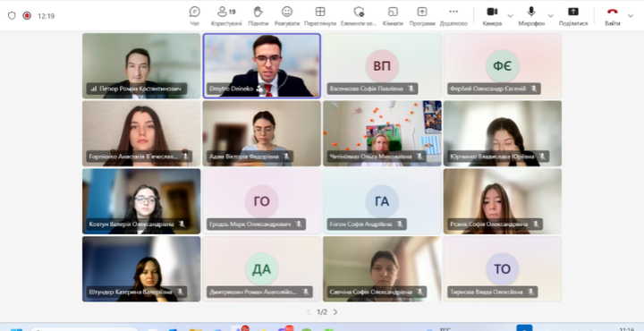Click muted mic icon on Гогон Софія's label
Screen dimensions: 644x331
click(400, 225)
